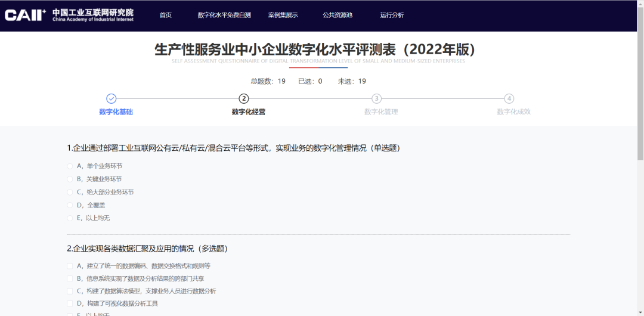Select option A 单个业务环节
The image size is (644, 316).
pos(70,166)
